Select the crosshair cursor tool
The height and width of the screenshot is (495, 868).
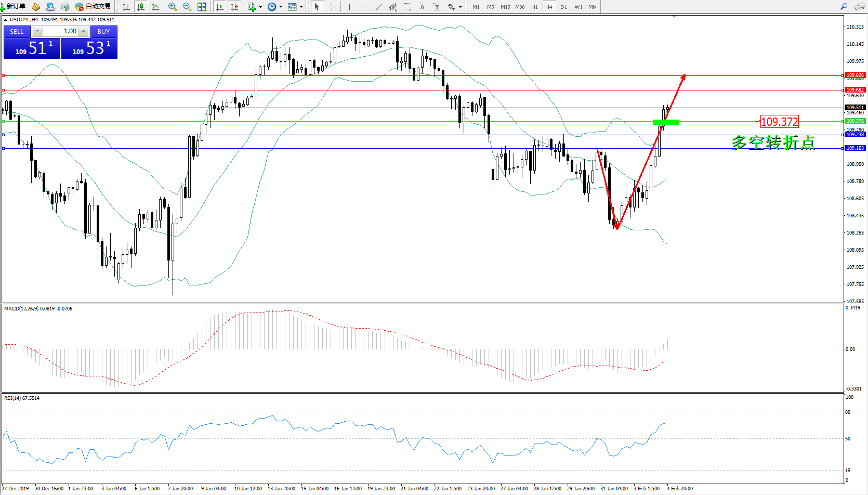tap(332, 7)
